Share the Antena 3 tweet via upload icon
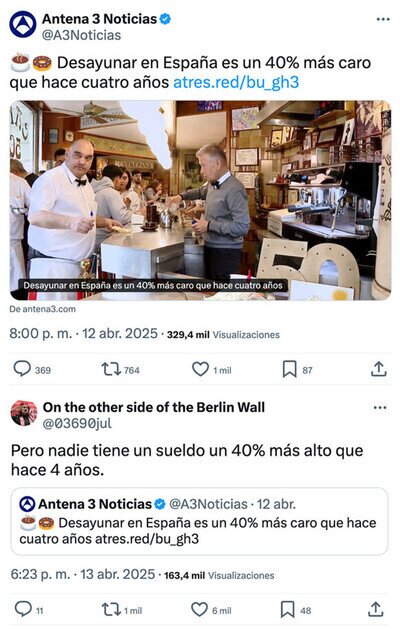This screenshot has width=400, height=629. click(x=378, y=369)
